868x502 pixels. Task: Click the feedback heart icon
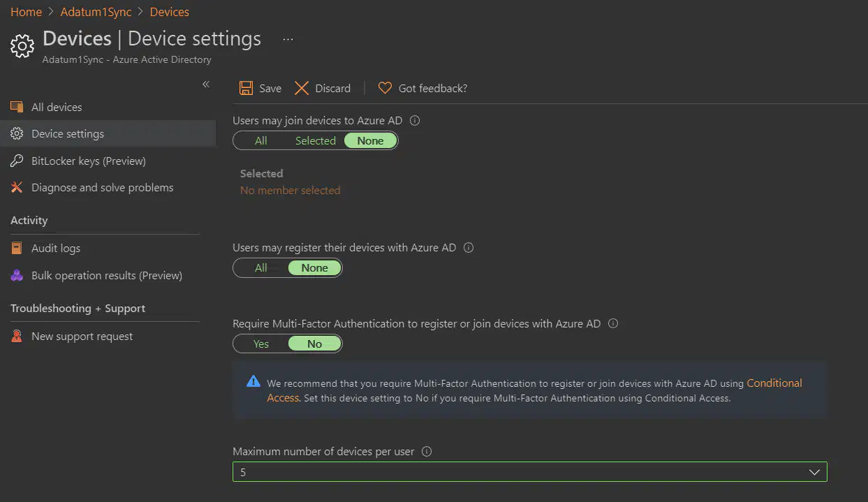pyautogui.click(x=385, y=88)
